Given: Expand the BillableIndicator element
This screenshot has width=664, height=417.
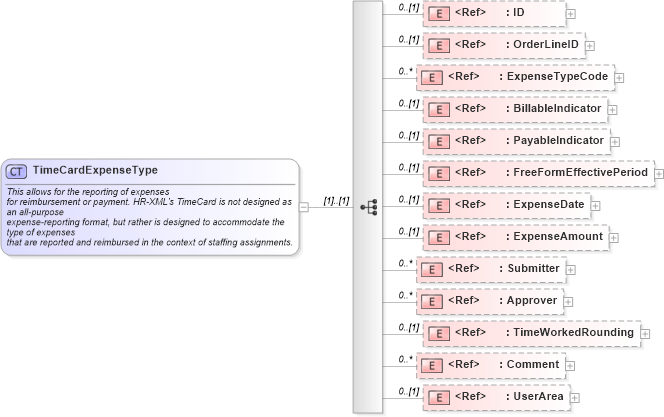Looking at the screenshot, I should tap(612, 110).
